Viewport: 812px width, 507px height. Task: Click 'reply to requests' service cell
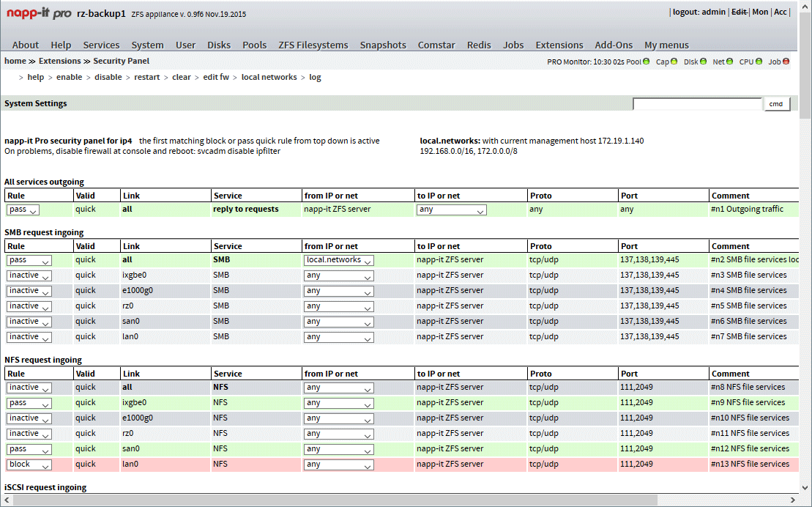(246, 209)
